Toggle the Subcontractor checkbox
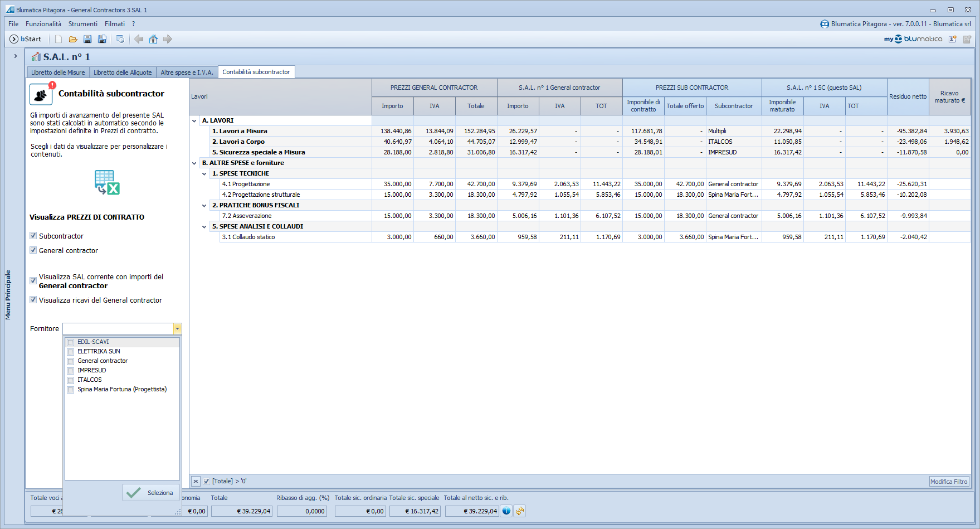This screenshot has width=980, height=529. pos(33,236)
